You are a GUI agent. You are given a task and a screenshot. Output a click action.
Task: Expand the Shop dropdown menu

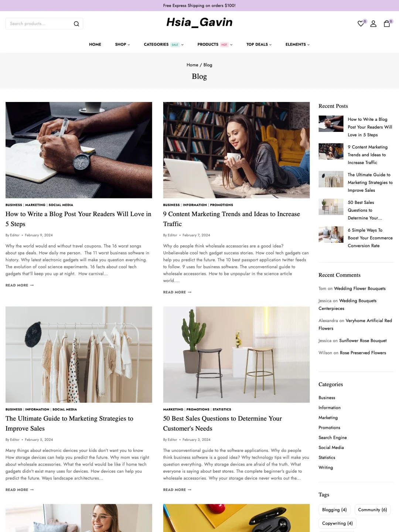click(x=122, y=44)
